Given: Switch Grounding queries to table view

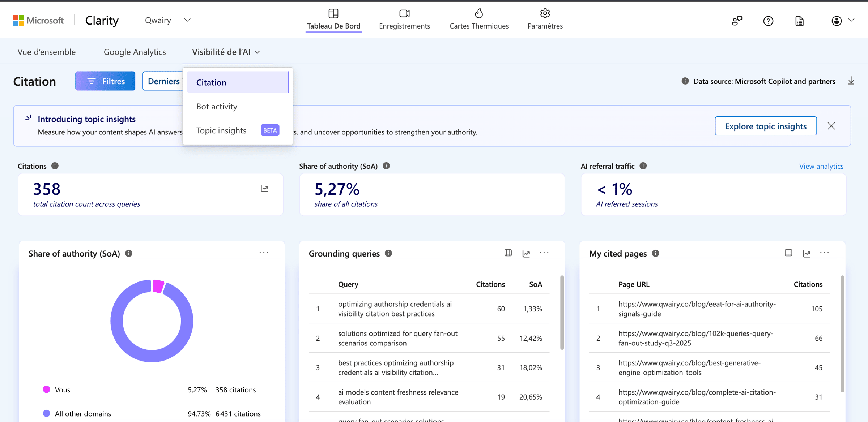Looking at the screenshot, I should click(508, 253).
